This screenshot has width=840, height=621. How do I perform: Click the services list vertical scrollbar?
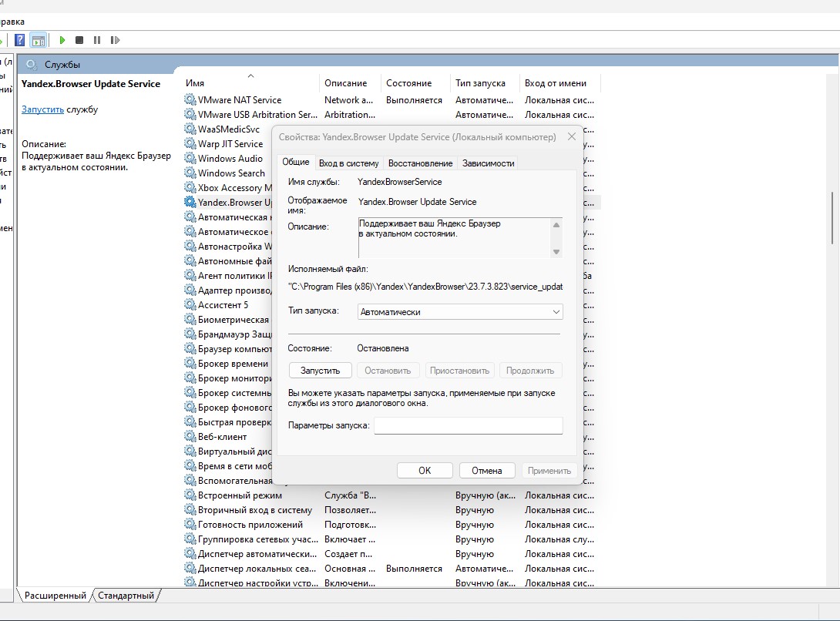tap(832, 217)
